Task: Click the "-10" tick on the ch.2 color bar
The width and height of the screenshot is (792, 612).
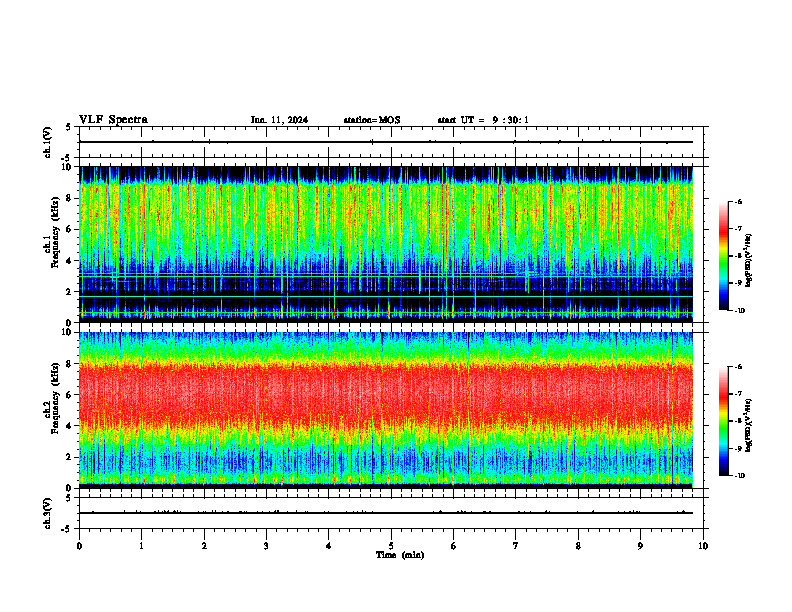Action: (x=740, y=476)
